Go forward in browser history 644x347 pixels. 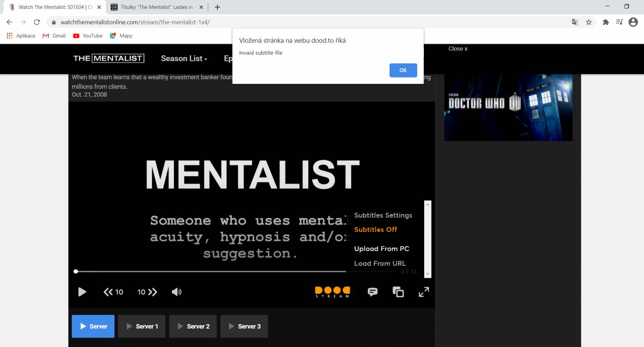click(x=23, y=22)
